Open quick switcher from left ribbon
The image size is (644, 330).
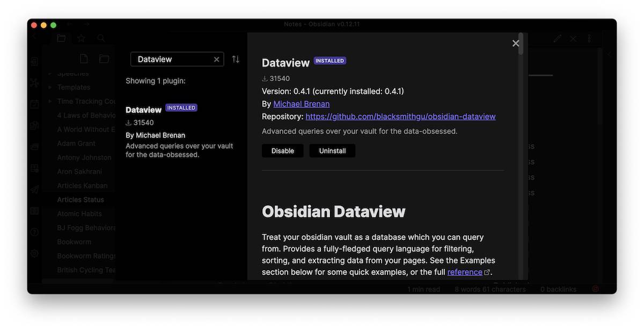pos(34,62)
